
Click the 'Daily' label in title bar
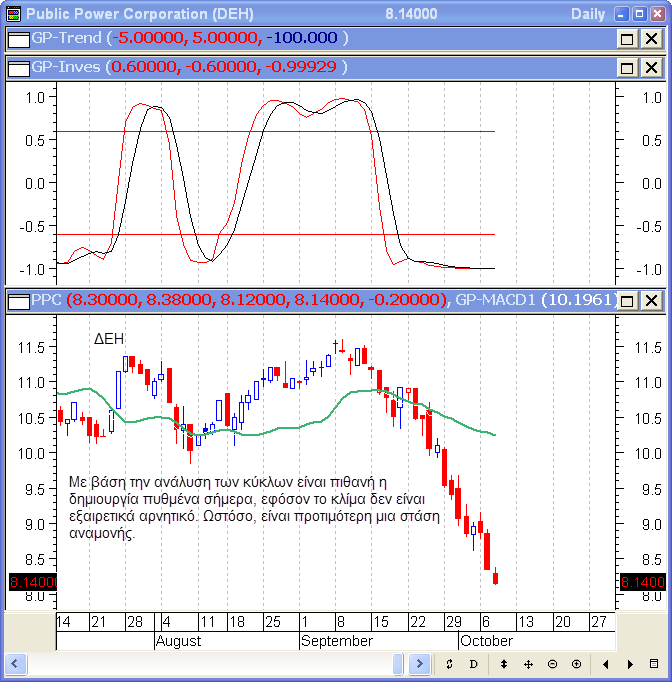pos(587,14)
